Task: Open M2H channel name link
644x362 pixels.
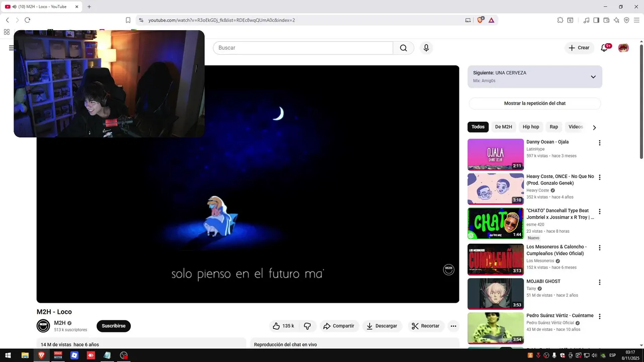Action: pos(60,323)
